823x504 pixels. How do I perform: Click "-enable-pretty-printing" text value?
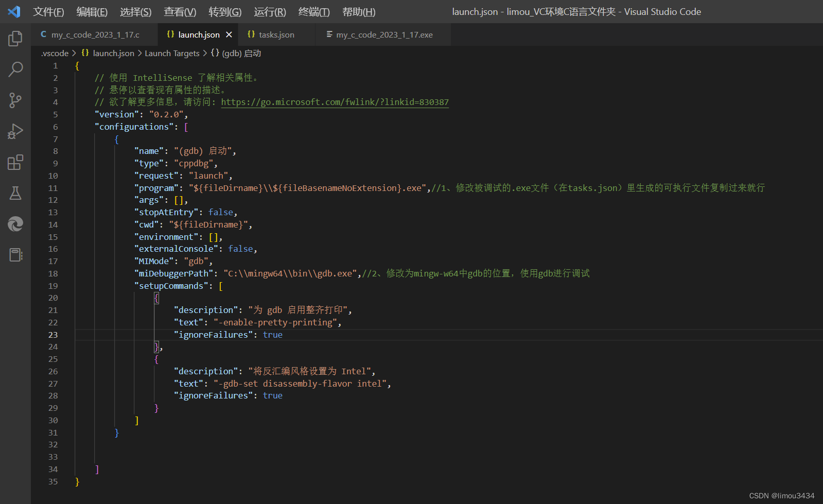point(275,322)
